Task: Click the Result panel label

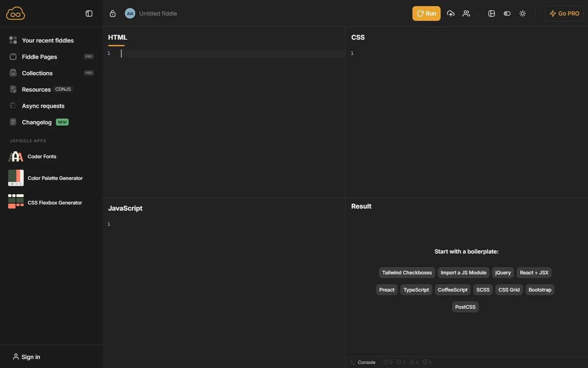Action: (361, 206)
